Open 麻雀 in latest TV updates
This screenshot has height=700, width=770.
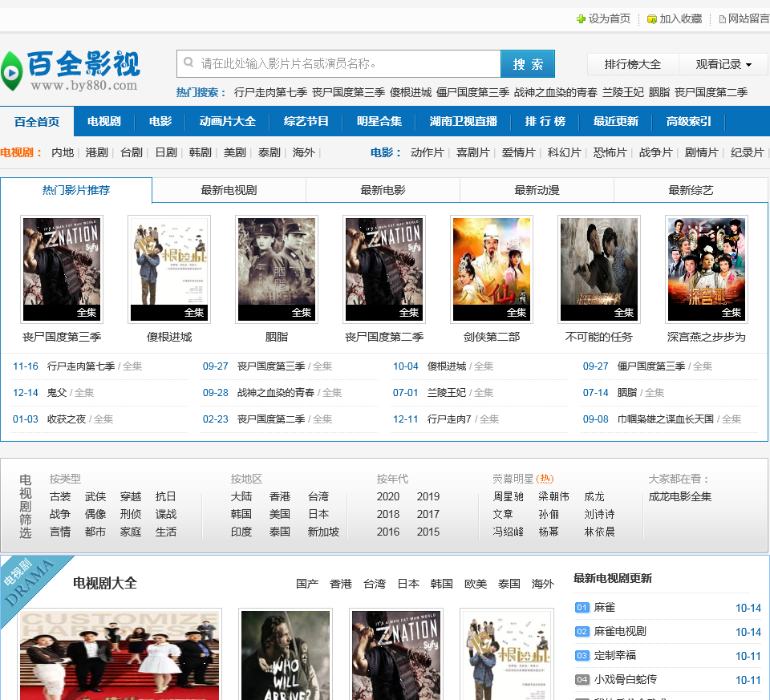click(x=605, y=608)
